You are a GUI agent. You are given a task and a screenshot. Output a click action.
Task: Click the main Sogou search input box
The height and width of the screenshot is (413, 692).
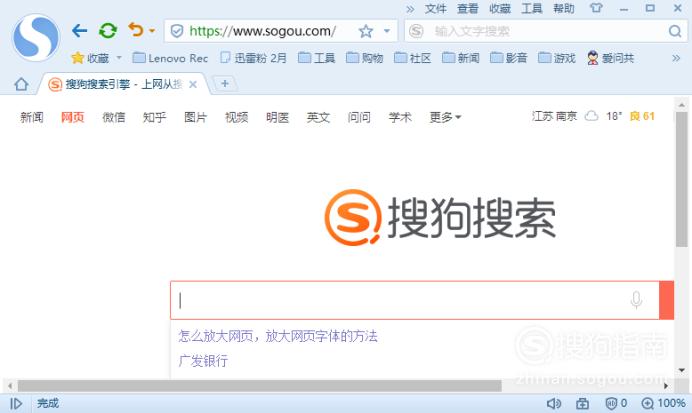pos(415,300)
